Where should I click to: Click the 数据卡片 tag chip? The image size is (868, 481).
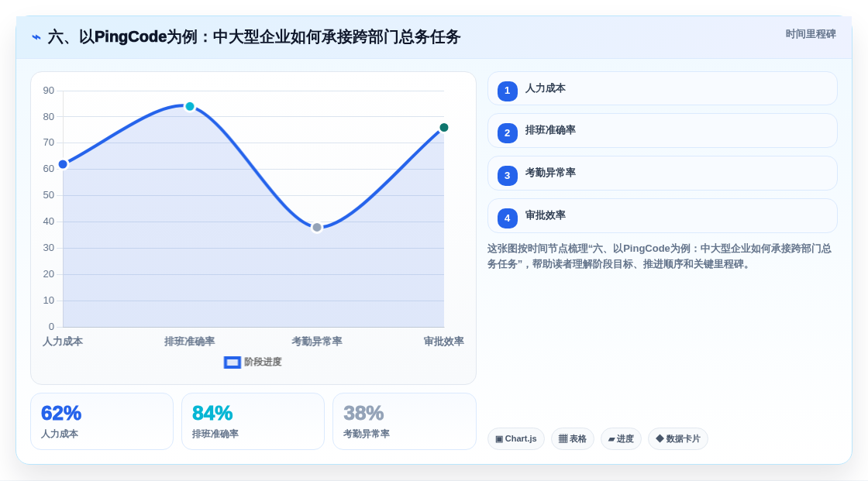point(678,439)
